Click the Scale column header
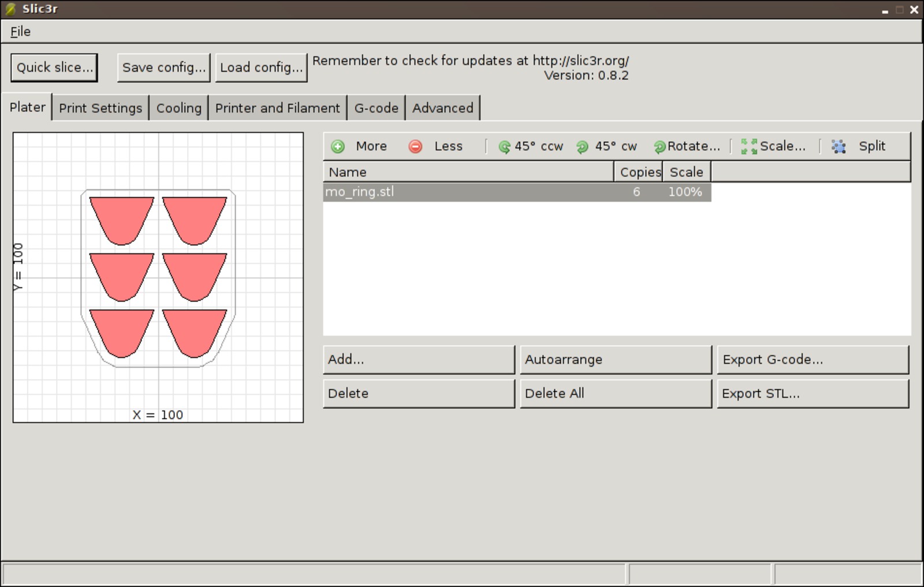Viewport: 924px width, 587px height. [x=687, y=172]
